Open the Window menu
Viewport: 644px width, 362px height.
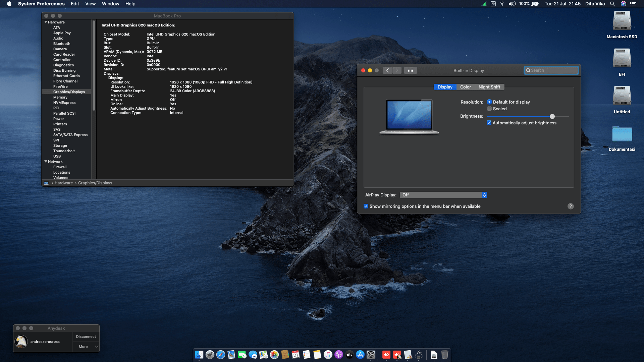pyautogui.click(x=110, y=4)
